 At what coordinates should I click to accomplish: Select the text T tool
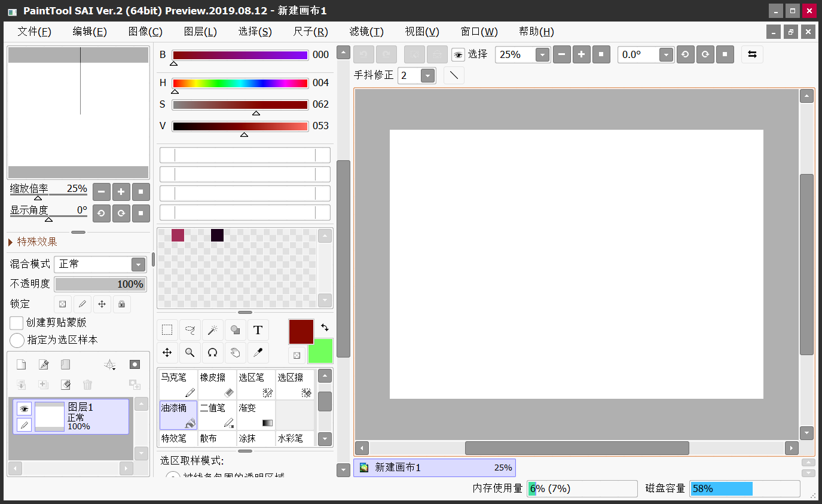click(258, 330)
